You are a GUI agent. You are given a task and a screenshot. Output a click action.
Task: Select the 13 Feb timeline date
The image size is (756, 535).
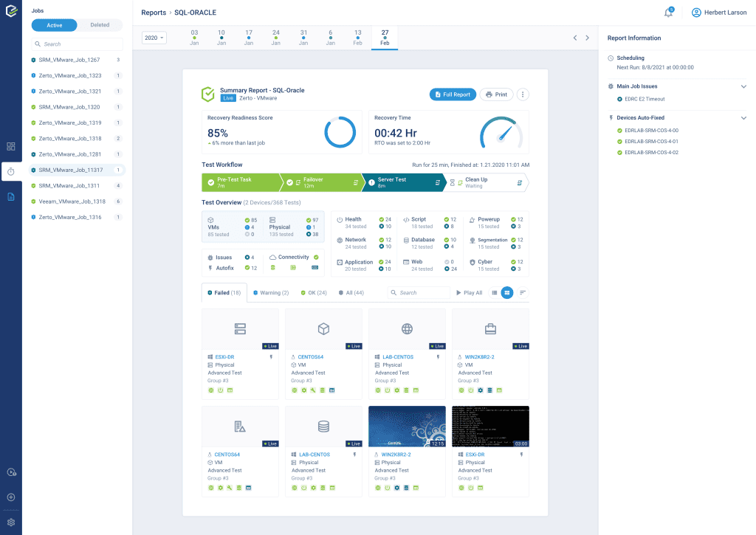click(358, 38)
